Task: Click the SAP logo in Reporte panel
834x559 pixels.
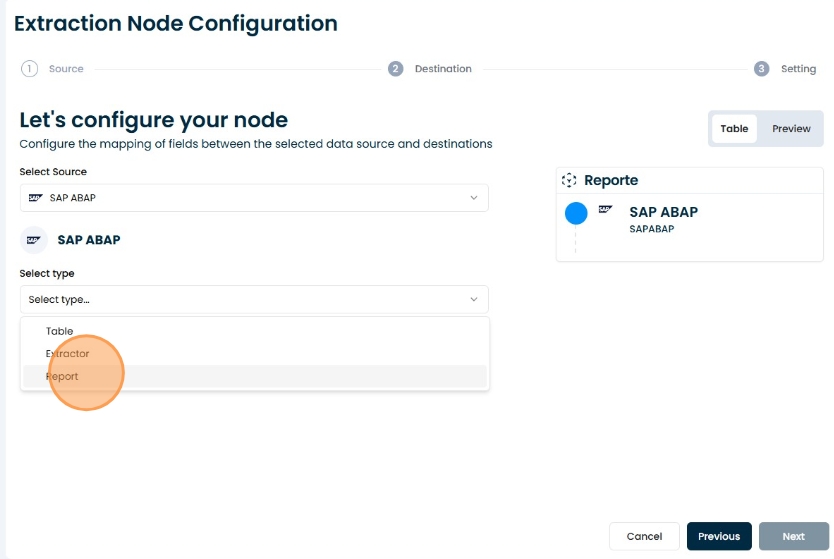Action: [x=605, y=210]
